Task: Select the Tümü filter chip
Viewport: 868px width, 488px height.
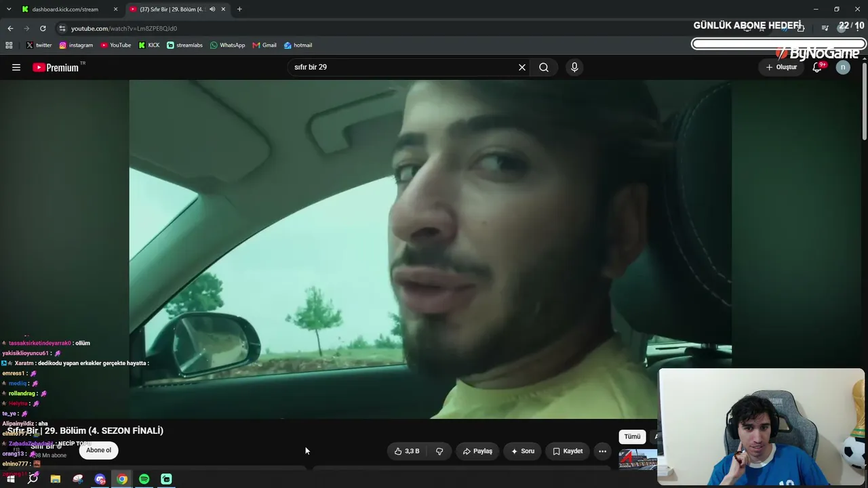Action: point(632,436)
